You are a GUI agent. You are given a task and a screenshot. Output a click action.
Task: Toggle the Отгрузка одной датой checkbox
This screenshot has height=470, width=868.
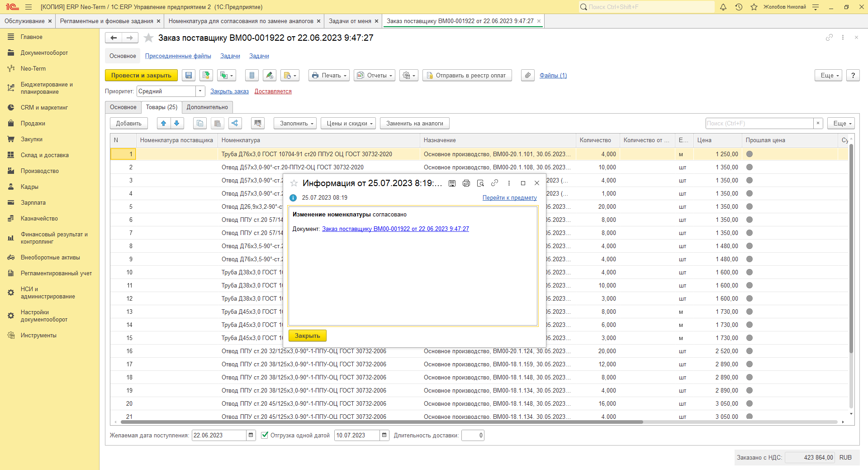[265, 435]
